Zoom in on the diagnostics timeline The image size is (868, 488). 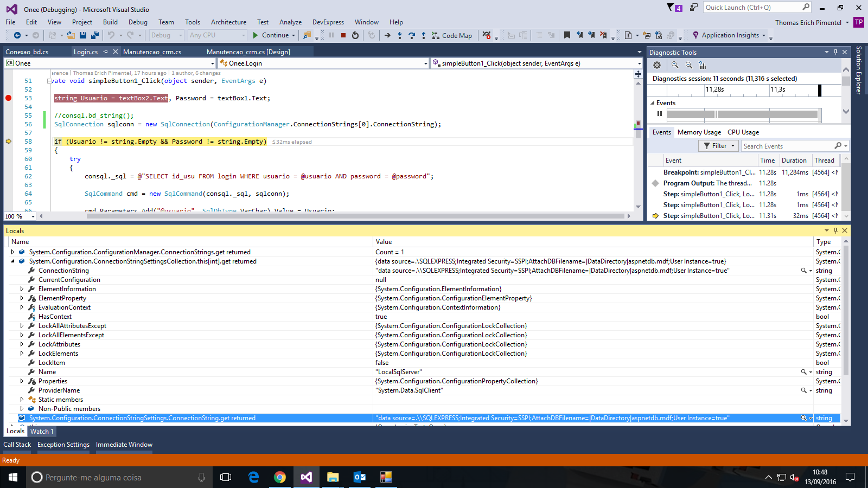[675, 65]
